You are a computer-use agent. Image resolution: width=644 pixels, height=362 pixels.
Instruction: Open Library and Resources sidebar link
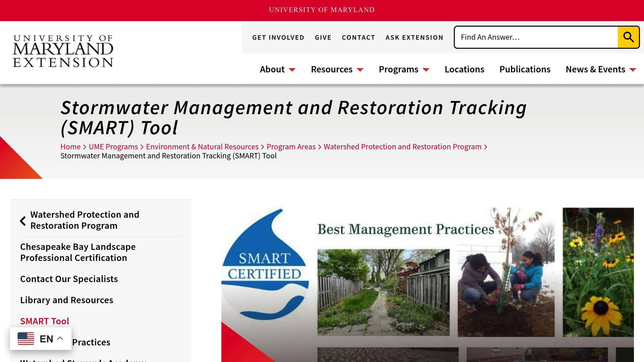[x=67, y=300]
